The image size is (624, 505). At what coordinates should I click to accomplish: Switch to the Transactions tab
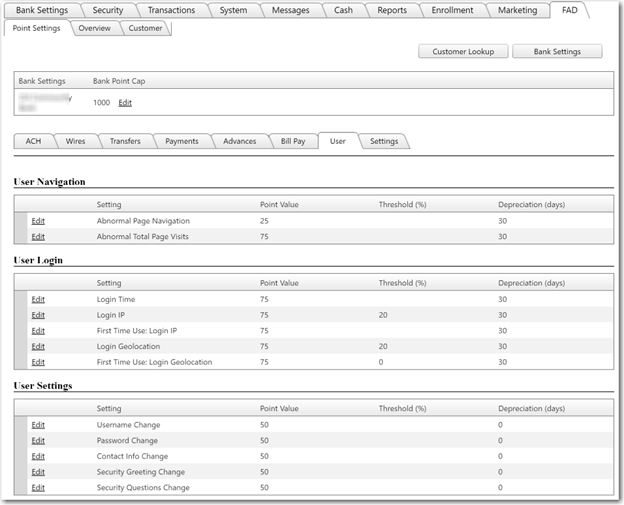(x=171, y=10)
